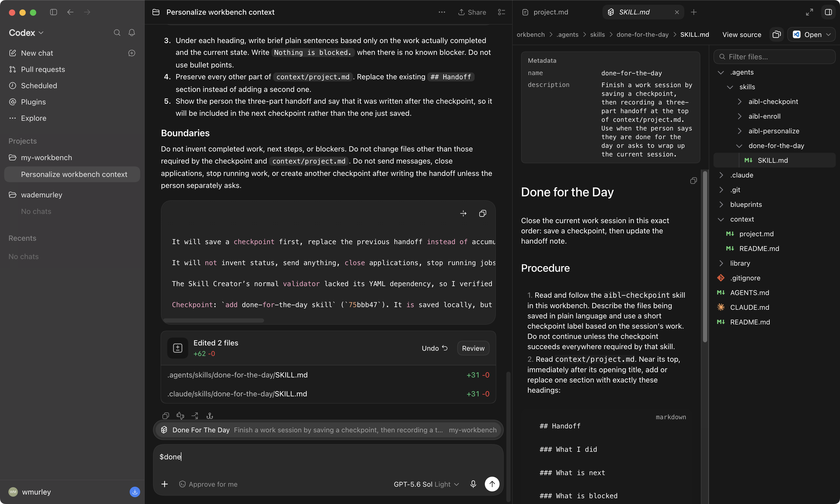Open the Personalize workbench context chat
Viewport: 840px width, 504px height.
[x=72, y=174]
